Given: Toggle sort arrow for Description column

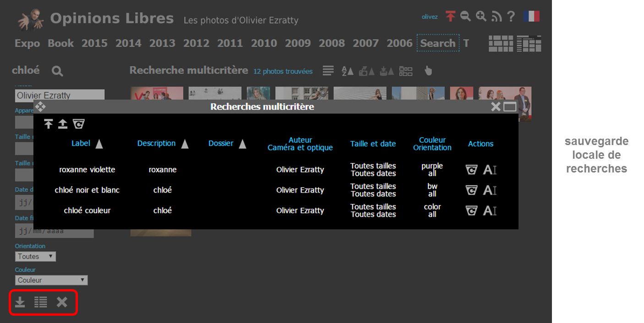Looking at the screenshot, I should [x=185, y=144].
